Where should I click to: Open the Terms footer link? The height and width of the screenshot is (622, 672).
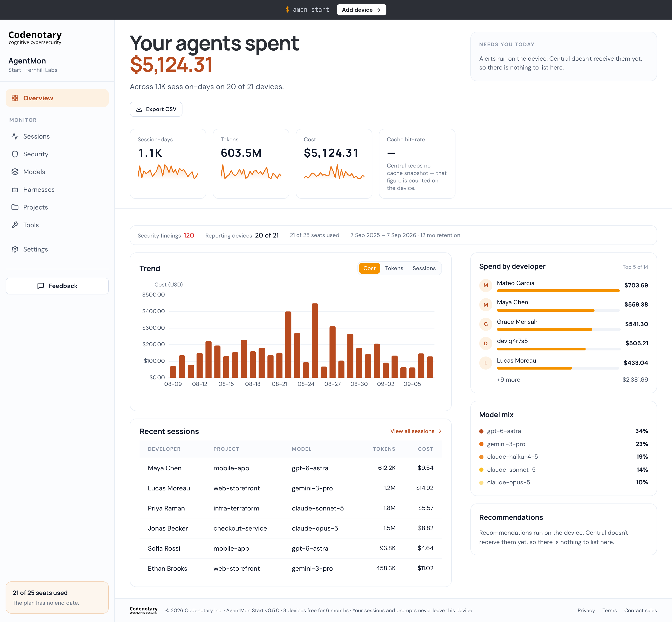tap(609, 611)
